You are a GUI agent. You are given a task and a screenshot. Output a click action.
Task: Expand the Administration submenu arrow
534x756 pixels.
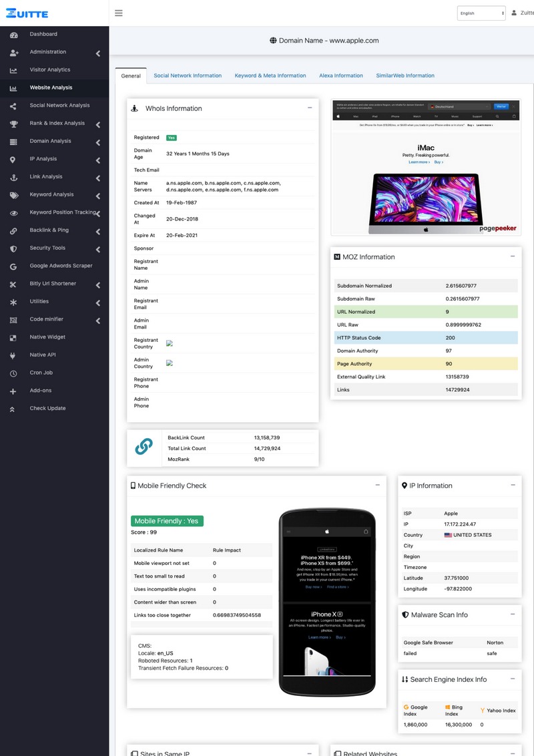click(x=98, y=53)
